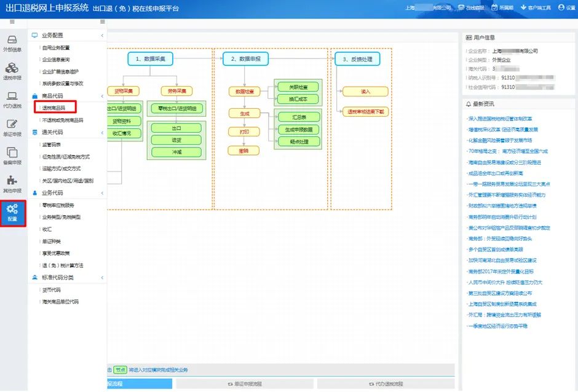The height and width of the screenshot is (392, 578).
Task: Collapse the 业务配置 section chevron
Action: (102, 36)
